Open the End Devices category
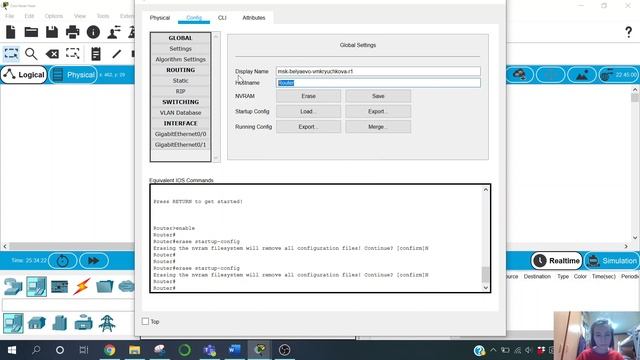Image resolution: width=640 pixels, height=360 pixels. [36, 286]
